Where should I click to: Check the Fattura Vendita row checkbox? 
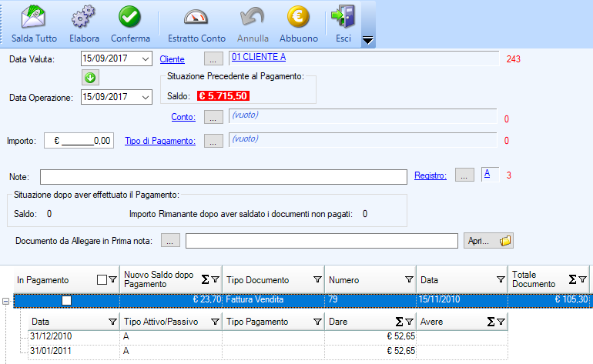point(66,300)
